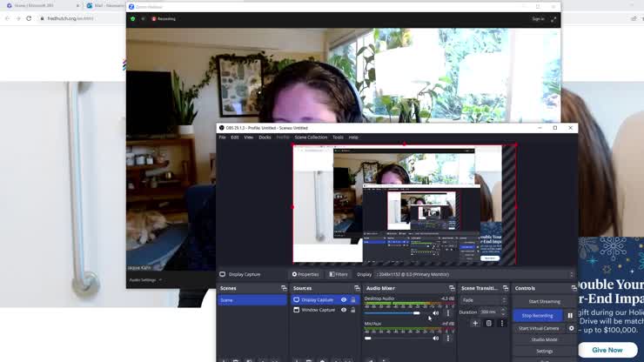The width and height of the screenshot is (644, 362).
Task: Expand Audio Settings in Zoom window
Action: 145,280
